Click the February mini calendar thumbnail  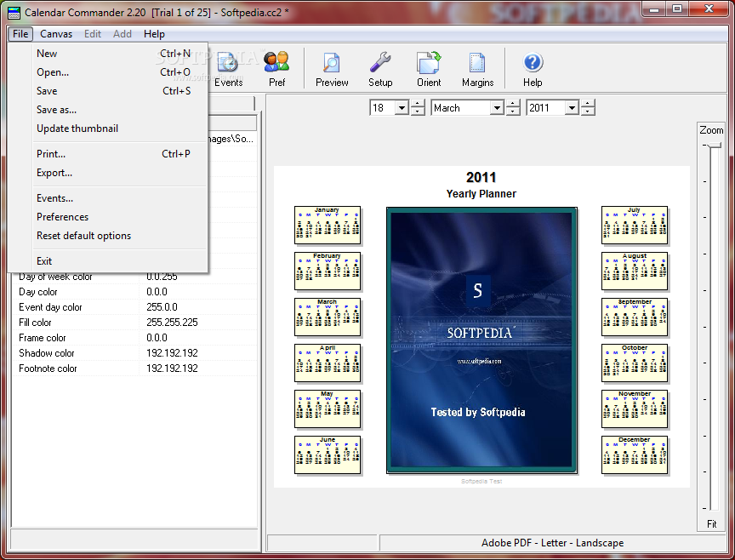coord(328,271)
